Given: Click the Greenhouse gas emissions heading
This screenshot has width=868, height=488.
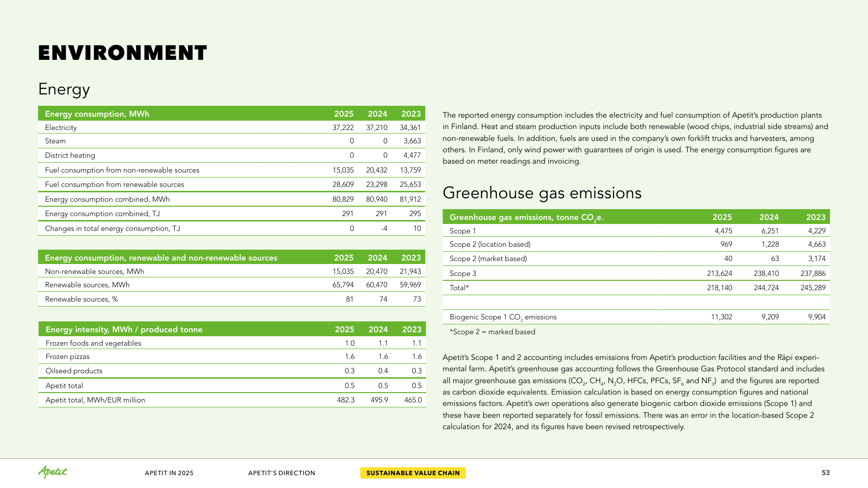Looking at the screenshot, I should coord(542,193).
